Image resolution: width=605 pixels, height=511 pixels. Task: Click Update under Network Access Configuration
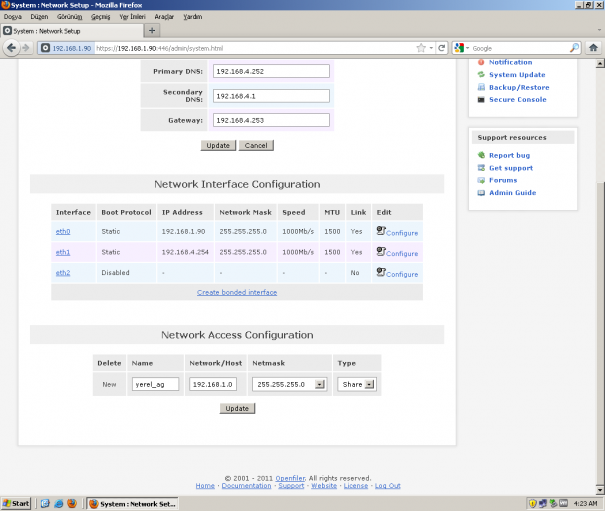pyautogui.click(x=237, y=408)
